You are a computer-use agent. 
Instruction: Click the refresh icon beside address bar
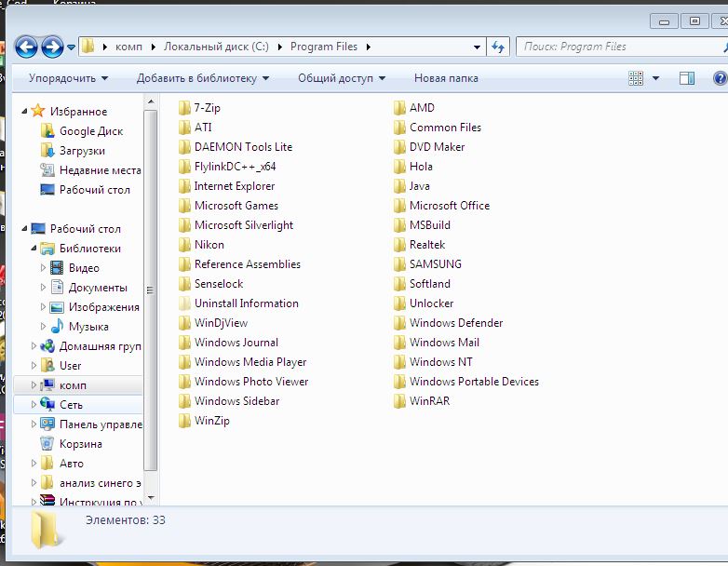tap(498, 47)
